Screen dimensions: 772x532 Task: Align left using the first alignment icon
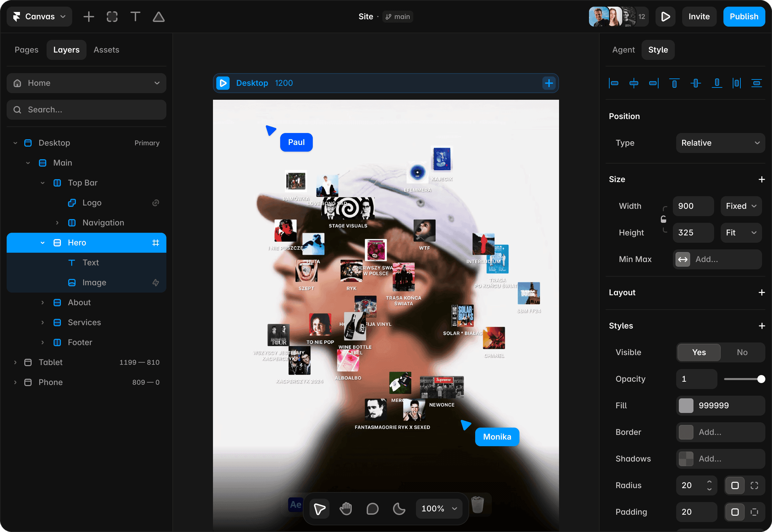[x=614, y=83]
